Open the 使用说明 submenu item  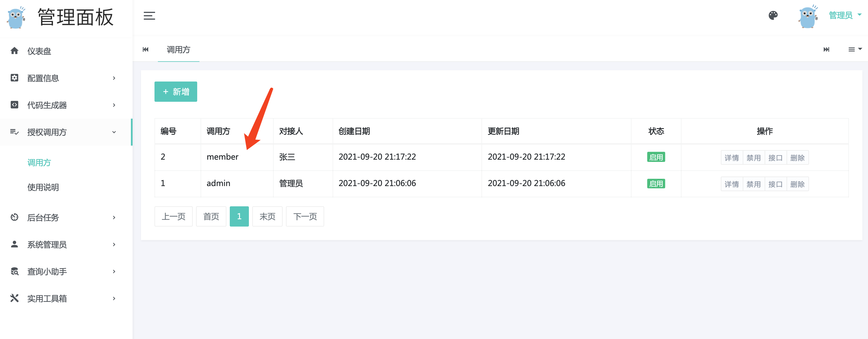pos(43,187)
